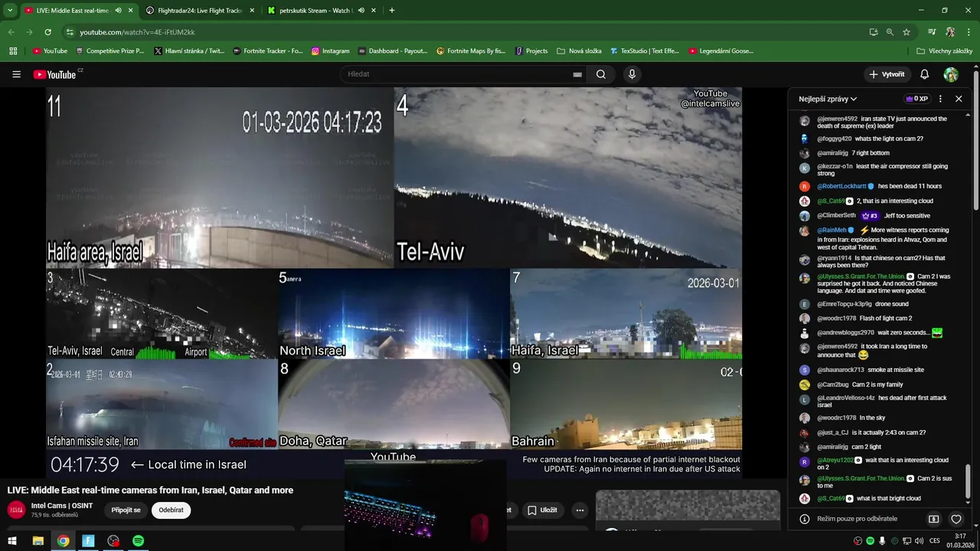This screenshot has width=980, height=551.
Task: Click the Připojit se join button
Action: click(x=126, y=510)
